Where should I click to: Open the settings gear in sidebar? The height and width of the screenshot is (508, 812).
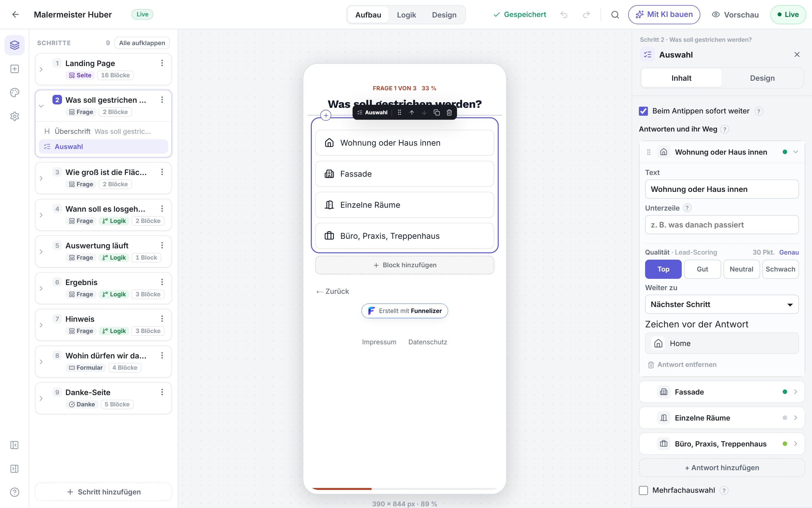14,116
